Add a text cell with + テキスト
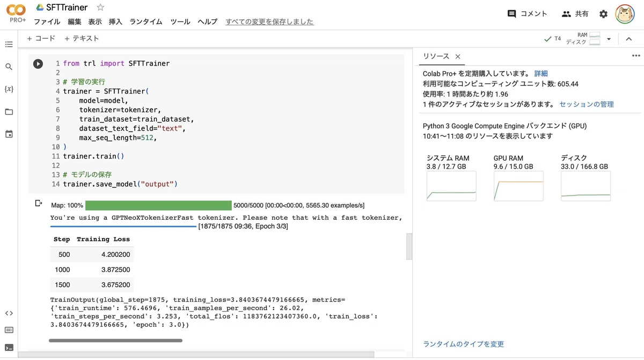 pos(82,39)
